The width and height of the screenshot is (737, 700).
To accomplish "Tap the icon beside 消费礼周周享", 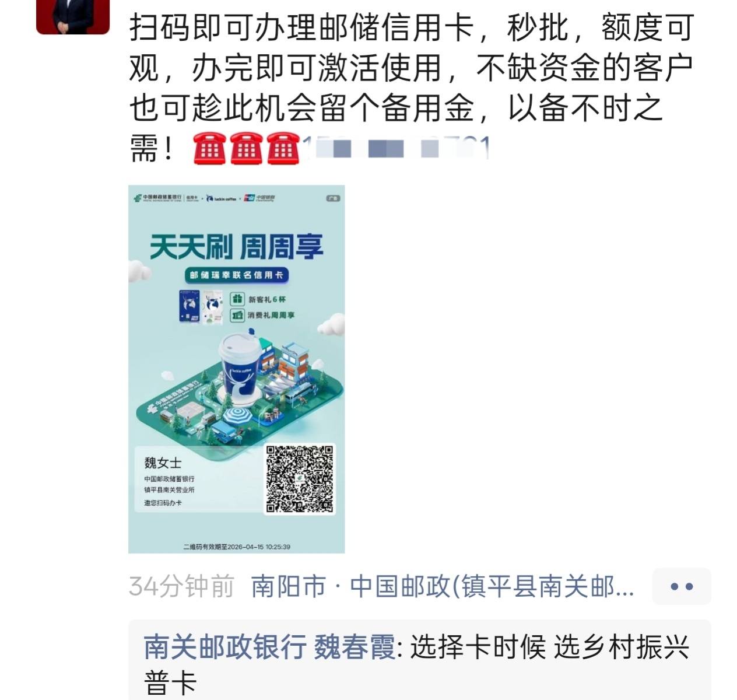I will (x=237, y=316).
